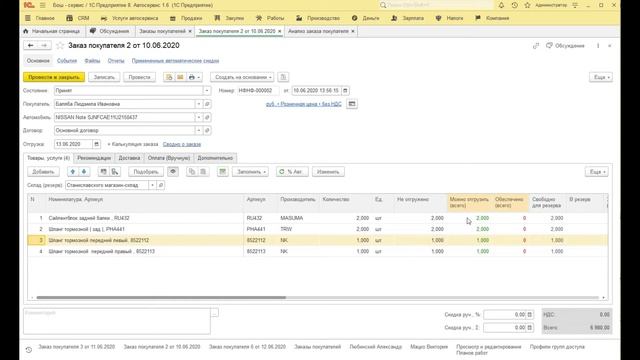
Task: Open the calendar for order date
Action: (x=345, y=91)
